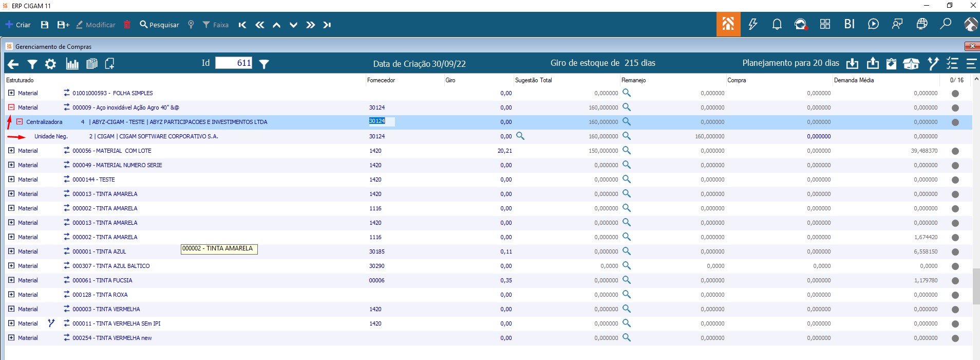Viewport: 980px width, 360px height.
Task: Open the BI menu in the top bar
Action: pos(850,24)
